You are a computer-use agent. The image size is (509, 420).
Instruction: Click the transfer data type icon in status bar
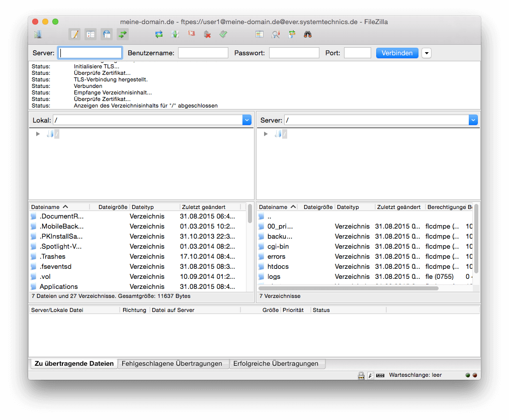(370, 375)
